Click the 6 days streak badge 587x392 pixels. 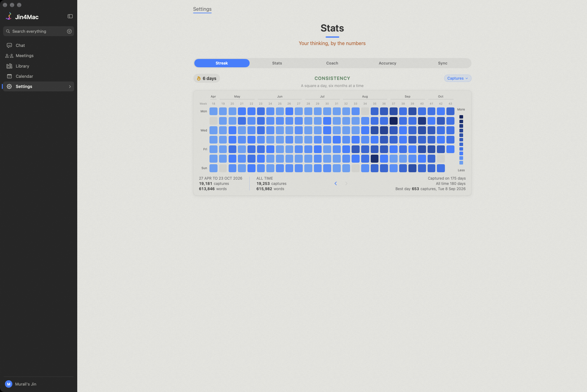(x=207, y=78)
